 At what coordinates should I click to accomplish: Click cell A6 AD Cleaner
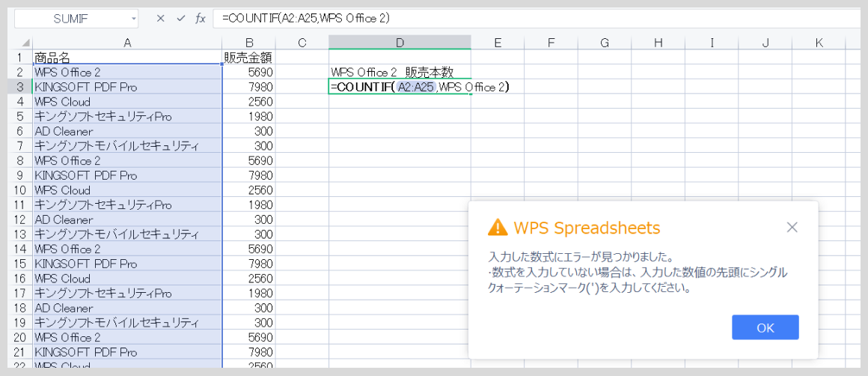[127, 131]
